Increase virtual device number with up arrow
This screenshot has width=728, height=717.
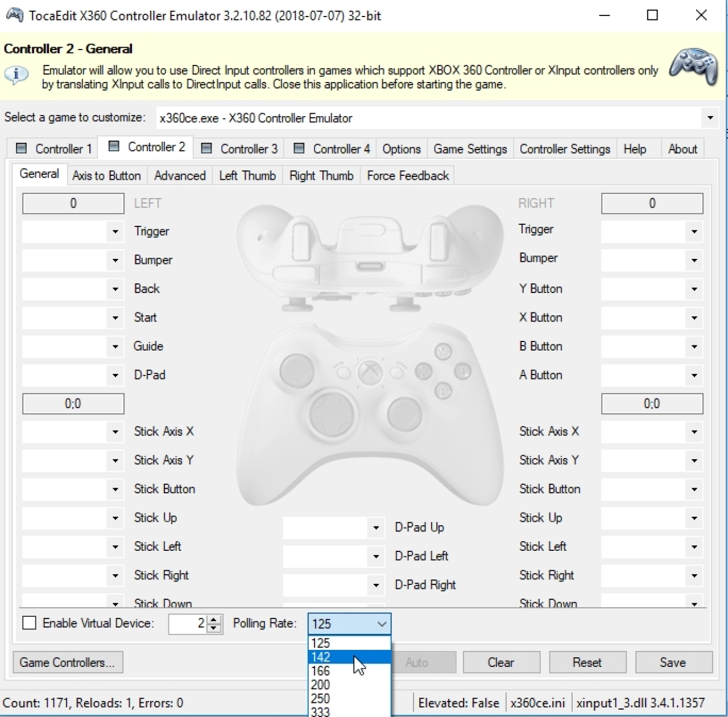coord(214,619)
